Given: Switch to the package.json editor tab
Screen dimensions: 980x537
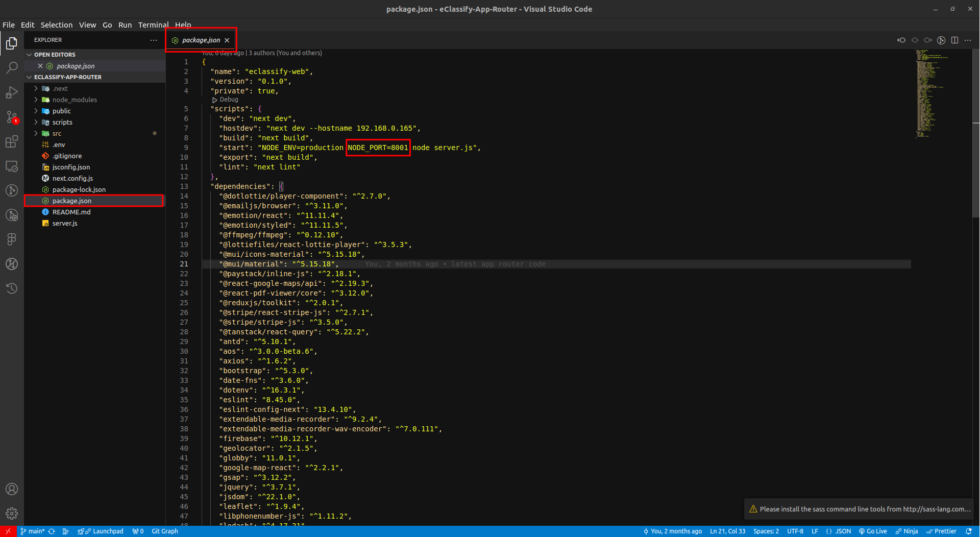Looking at the screenshot, I should point(201,40).
